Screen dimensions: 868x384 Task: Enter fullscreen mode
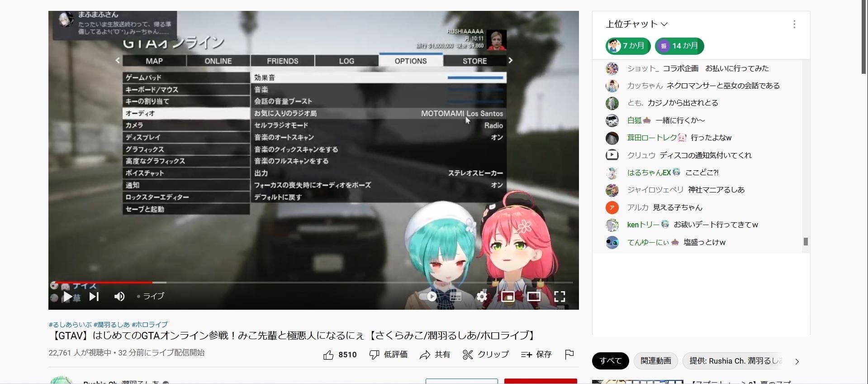pyautogui.click(x=560, y=297)
